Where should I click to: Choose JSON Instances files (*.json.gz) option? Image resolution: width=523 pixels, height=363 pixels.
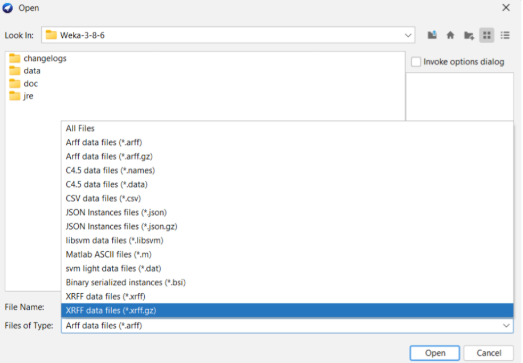287,227
